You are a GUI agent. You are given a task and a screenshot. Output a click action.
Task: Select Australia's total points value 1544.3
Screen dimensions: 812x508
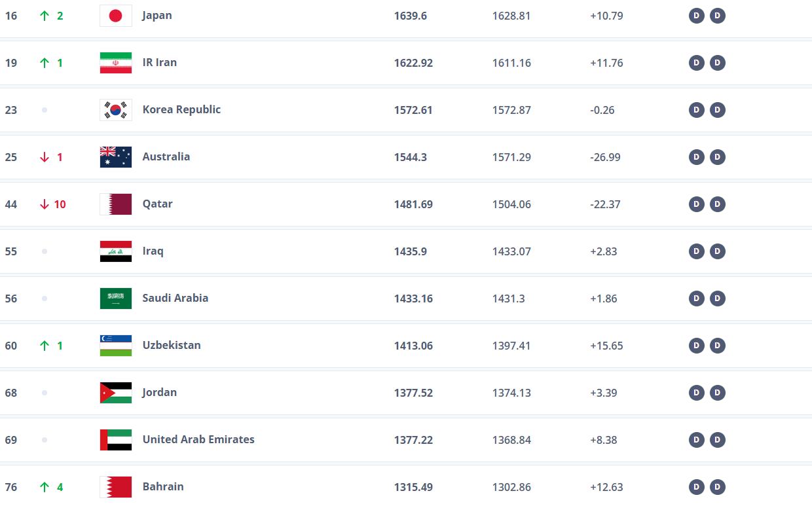click(x=411, y=157)
